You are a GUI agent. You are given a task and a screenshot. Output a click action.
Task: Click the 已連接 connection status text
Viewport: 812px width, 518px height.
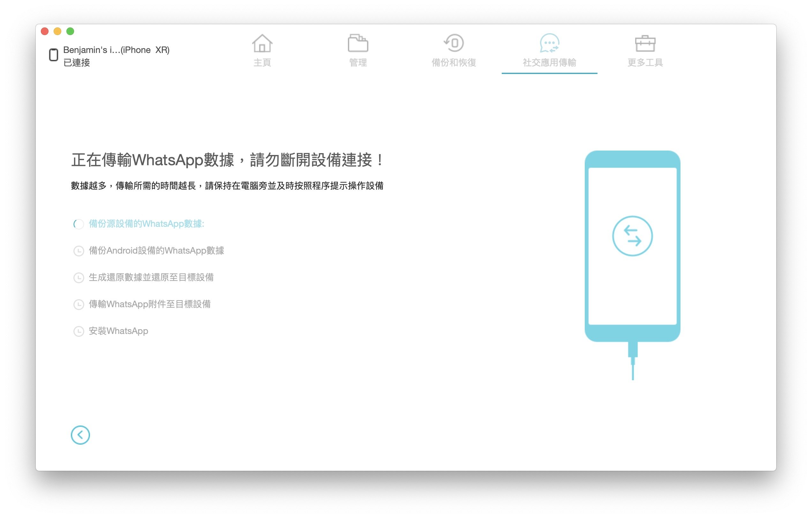tap(77, 63)
